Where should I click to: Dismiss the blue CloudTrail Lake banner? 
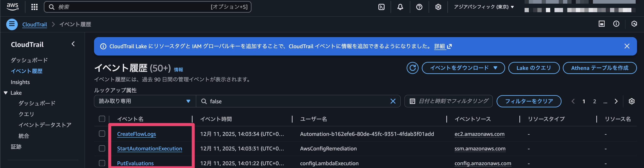click(x=627, y=46)
